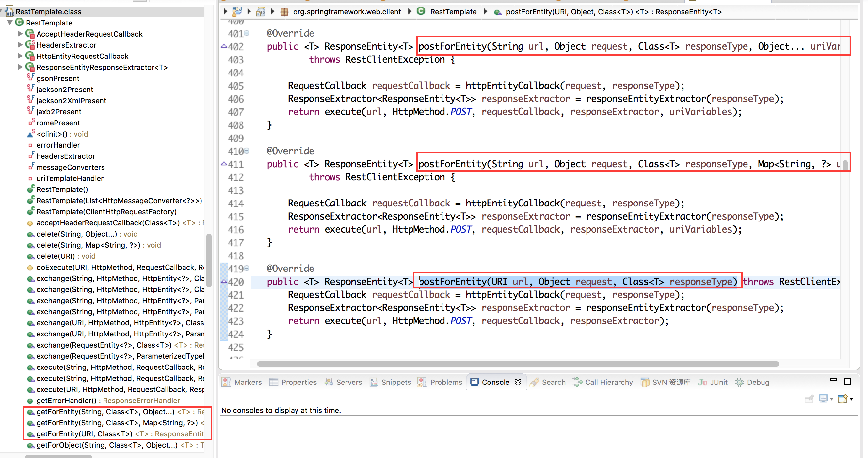This screenshot has width=868, height=458.
Task: Close the Console view tab
Action: point(518,382)
